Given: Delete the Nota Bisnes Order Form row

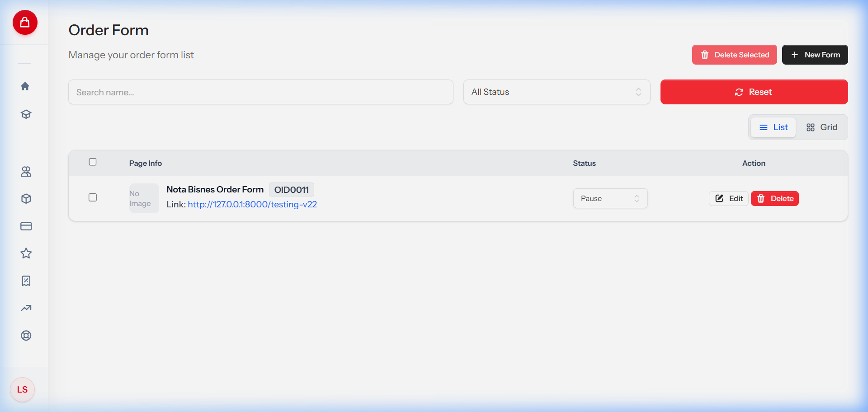Looking at the screenshot, I should coord(774,198).
